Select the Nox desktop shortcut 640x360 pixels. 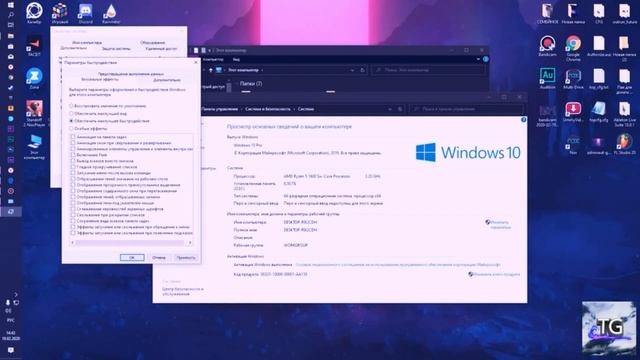tap(573, 144)
